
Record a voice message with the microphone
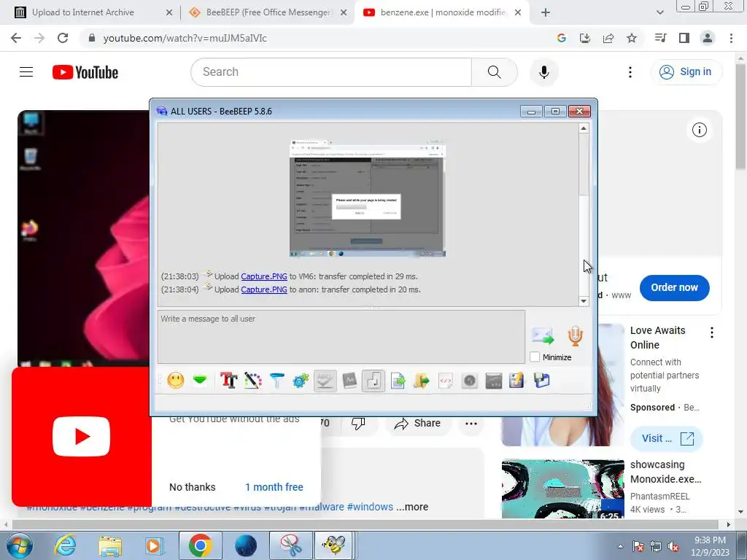(x=575, y=335)
